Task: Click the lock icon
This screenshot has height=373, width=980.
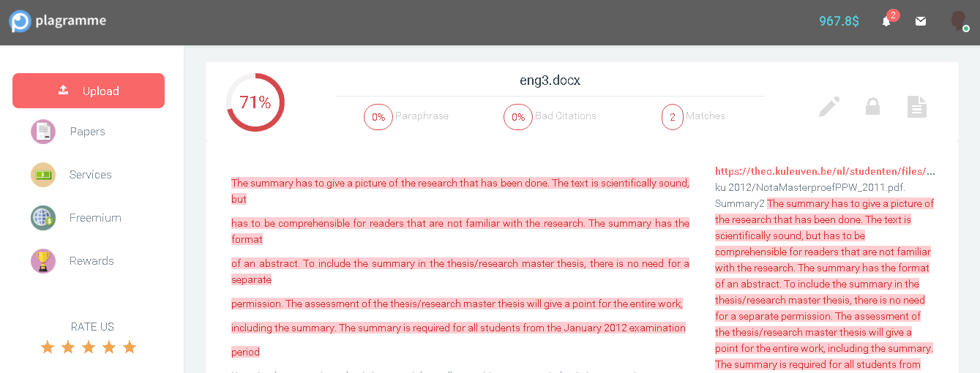Action: point(872,107)
